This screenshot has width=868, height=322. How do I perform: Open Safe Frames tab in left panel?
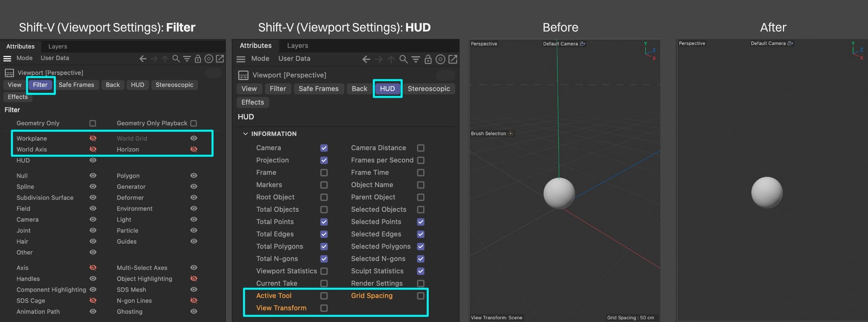pyautogui.click(x=76, y=85)
